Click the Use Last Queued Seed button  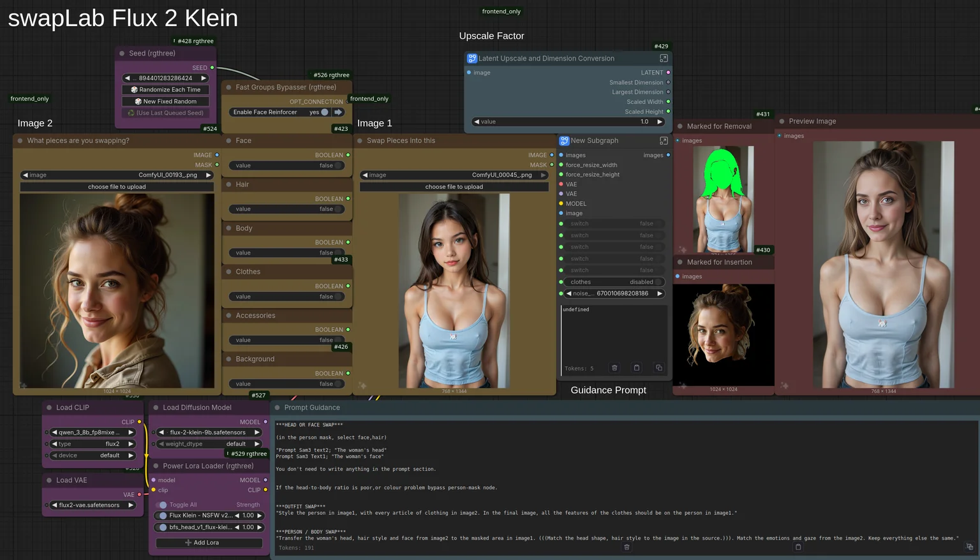click(x=165, y=113)
